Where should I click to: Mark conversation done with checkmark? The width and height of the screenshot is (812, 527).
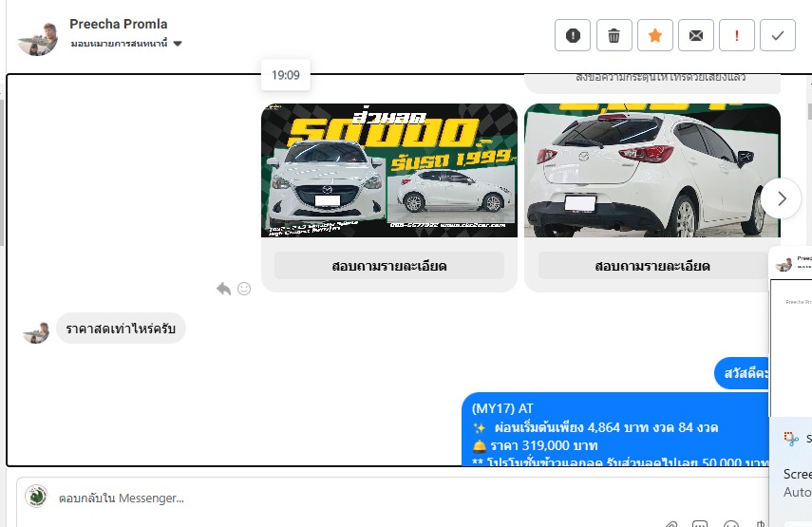click(777, 35)
